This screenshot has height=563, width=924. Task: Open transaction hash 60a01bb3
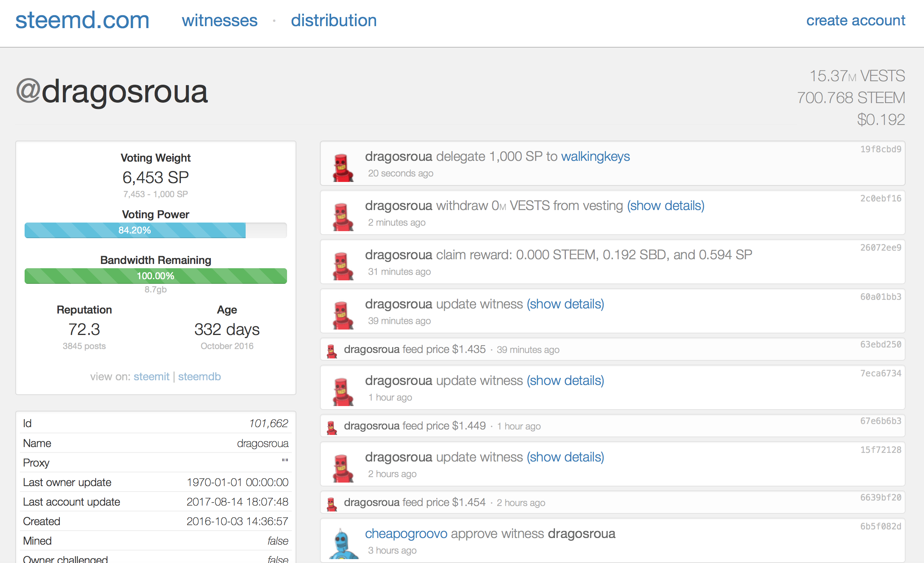[881, 297]
